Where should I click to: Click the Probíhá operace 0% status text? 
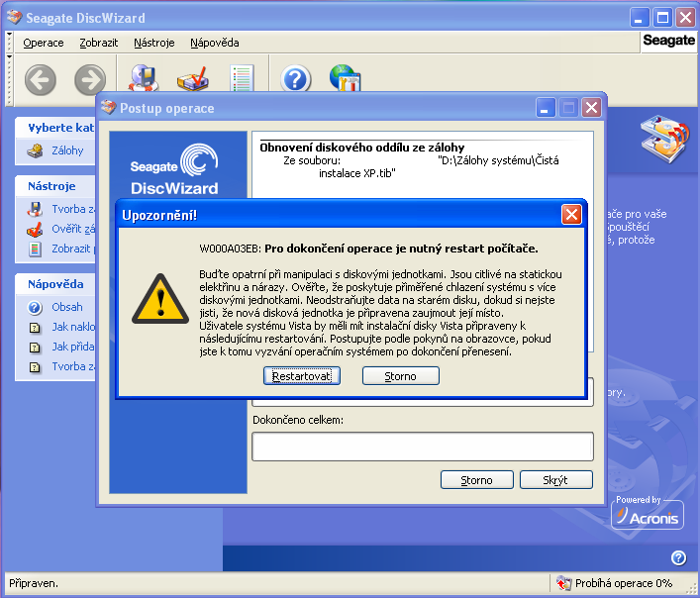point(624,583)
